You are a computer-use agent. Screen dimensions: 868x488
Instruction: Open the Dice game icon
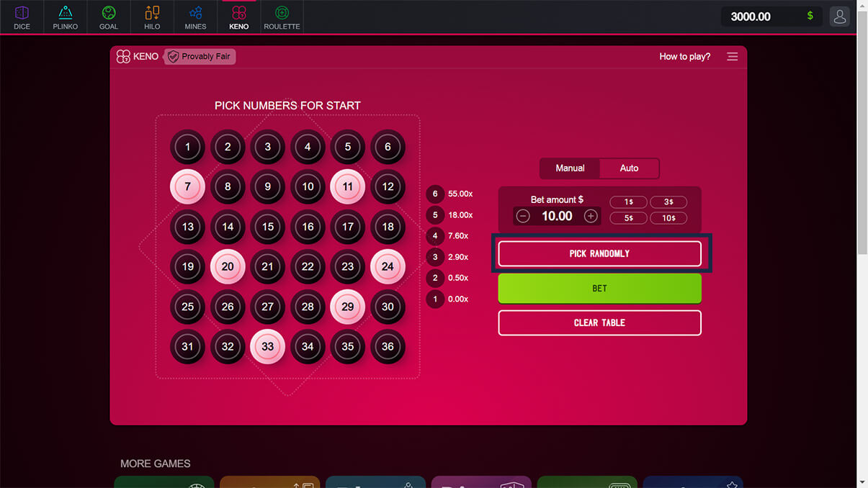pyautogui.click(x=22, y=17)
